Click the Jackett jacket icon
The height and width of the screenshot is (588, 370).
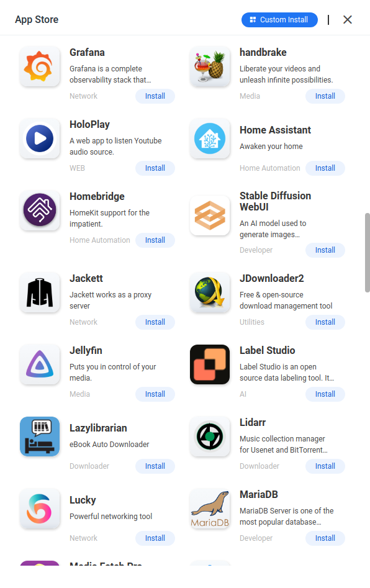(40, 292)
